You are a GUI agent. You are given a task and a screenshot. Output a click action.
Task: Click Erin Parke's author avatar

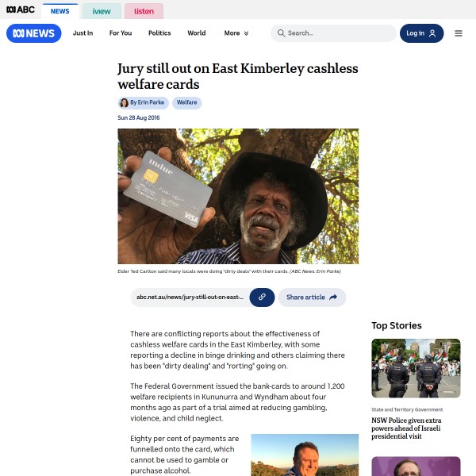tap(124, 102)
